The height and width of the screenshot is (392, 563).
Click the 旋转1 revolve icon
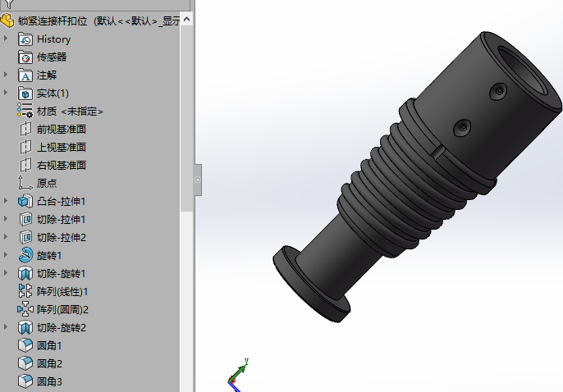click(25, 255)
